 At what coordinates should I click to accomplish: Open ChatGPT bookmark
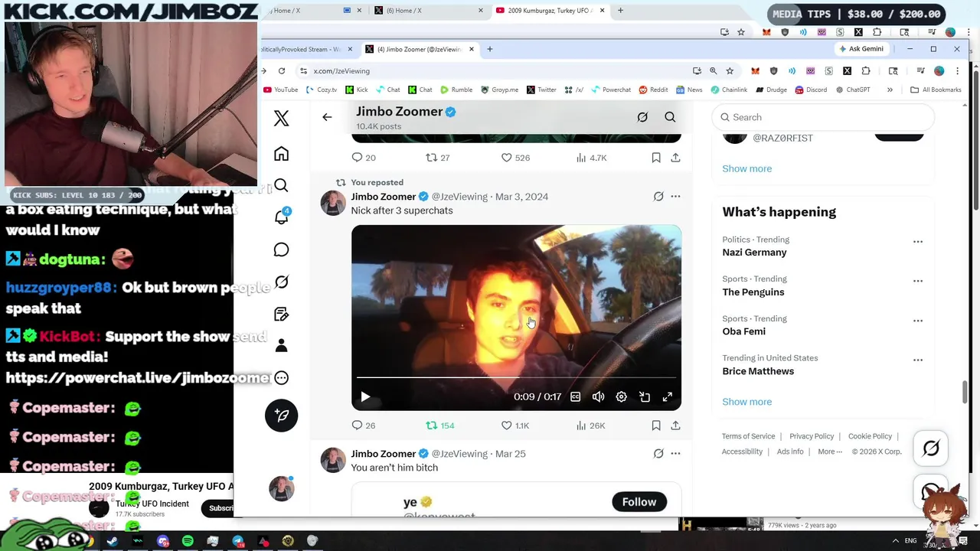tap(853, 90)
